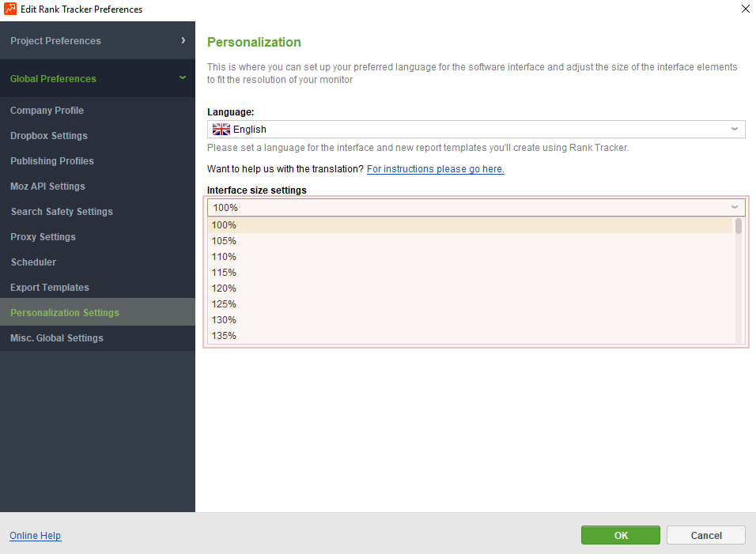Close the Interface size settings dropdown

(734, 208)
